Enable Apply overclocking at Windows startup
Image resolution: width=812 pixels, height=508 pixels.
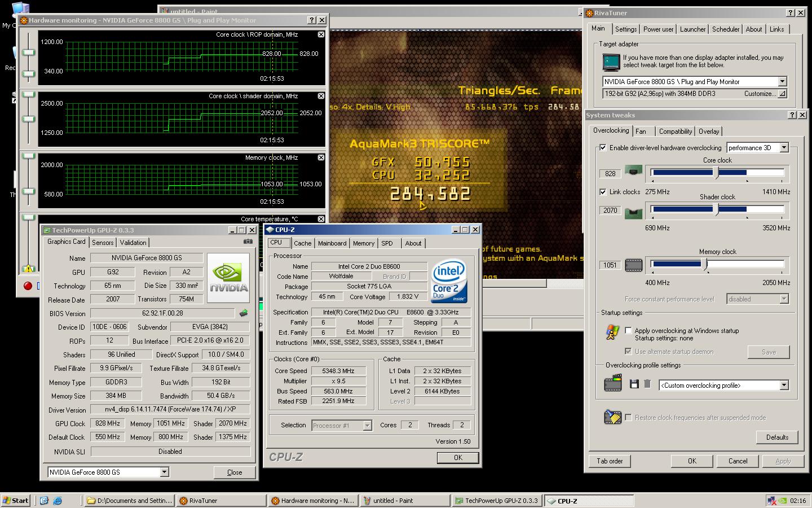628,330
